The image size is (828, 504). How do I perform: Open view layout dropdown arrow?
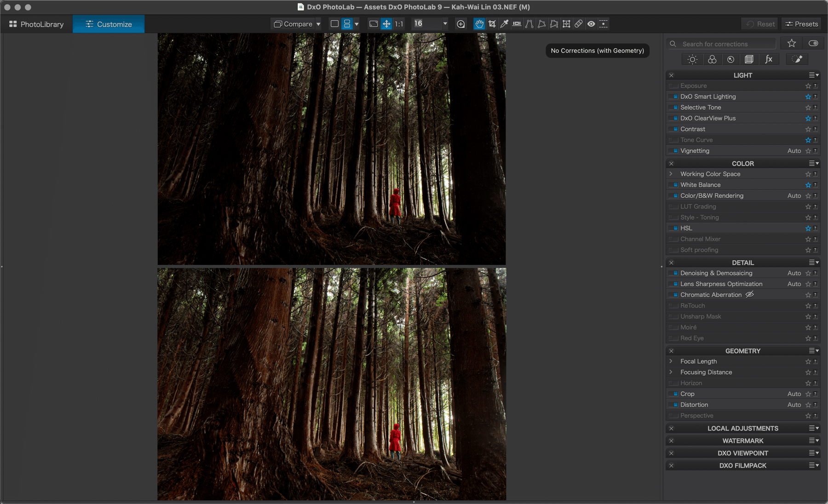(x=356, y=24)
